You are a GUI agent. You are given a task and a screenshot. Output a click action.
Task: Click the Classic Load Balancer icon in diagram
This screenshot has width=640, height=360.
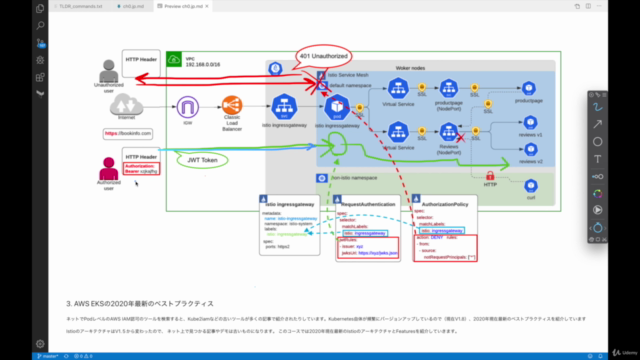coord(232,105)
